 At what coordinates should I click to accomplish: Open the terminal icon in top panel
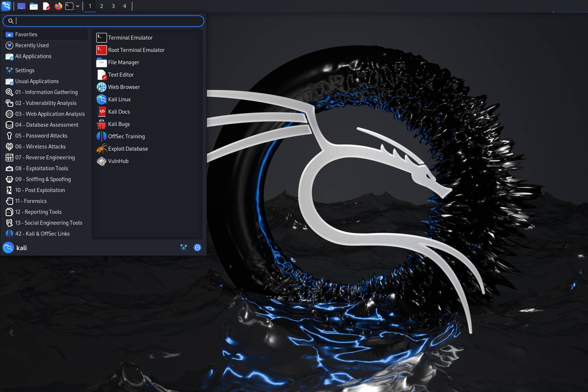(x=69, y=6)
